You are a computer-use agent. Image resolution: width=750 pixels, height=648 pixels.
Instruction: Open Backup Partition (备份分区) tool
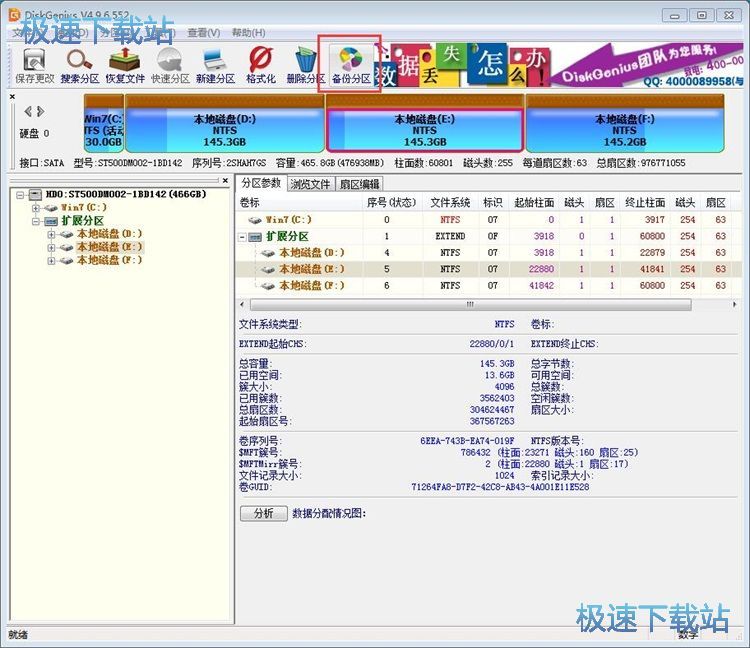tap(351, 66)
